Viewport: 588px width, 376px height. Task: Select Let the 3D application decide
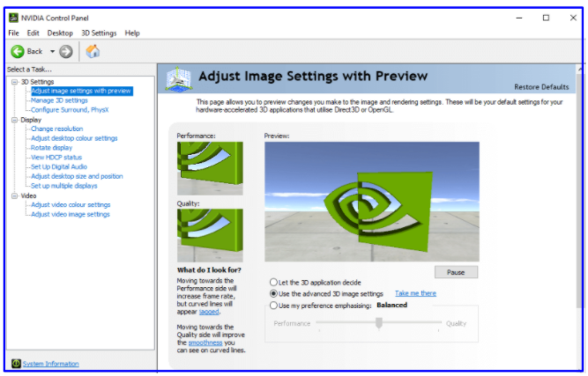pos(274,283)
